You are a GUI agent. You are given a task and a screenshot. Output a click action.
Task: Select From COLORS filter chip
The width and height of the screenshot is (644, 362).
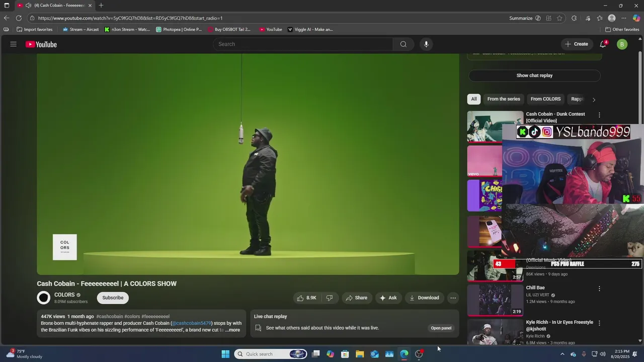click(x=545, y=99)
